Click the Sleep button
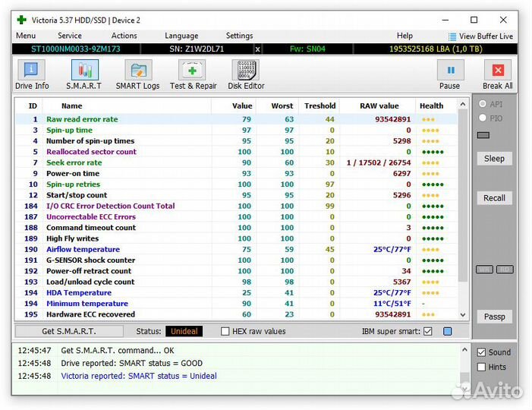The height and width of the screenshot is (410, 532). 494,159
